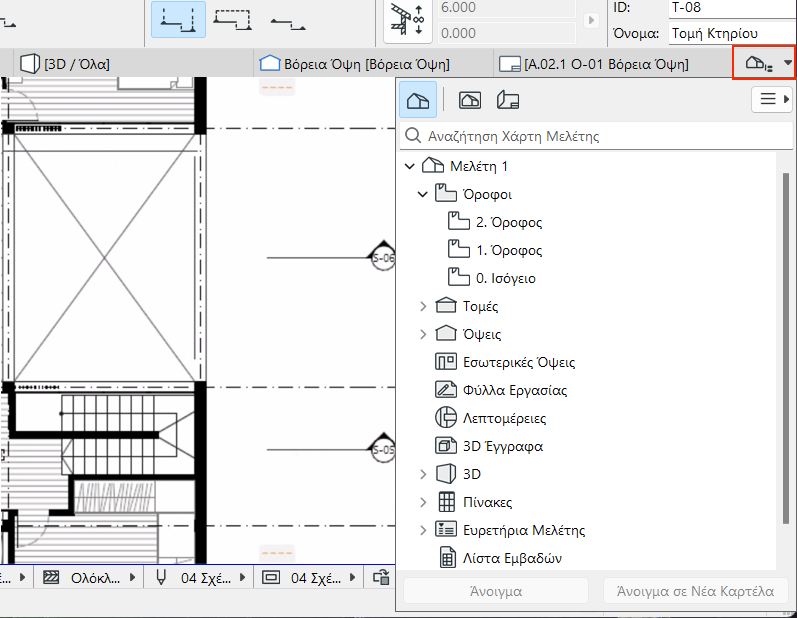This screenshot has width=797, height=618.
Task: Expand the Τομές tree node
Action: pos(422,306)
